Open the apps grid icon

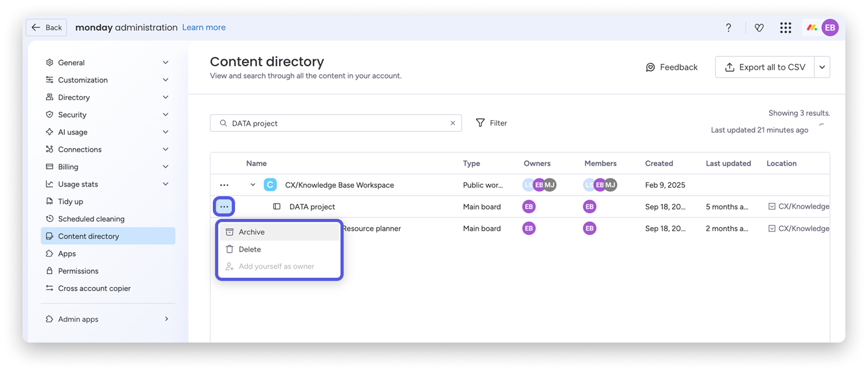click(x=786, y=28)
